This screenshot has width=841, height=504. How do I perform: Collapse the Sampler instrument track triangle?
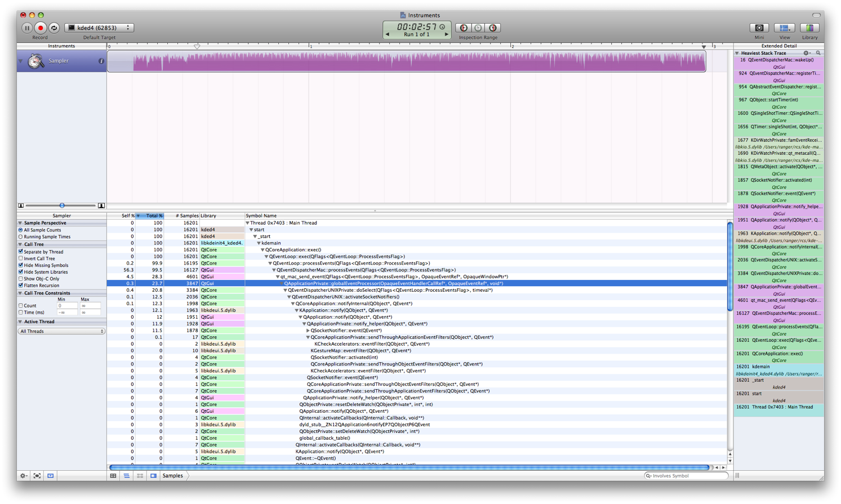click(x=21, y=61)
